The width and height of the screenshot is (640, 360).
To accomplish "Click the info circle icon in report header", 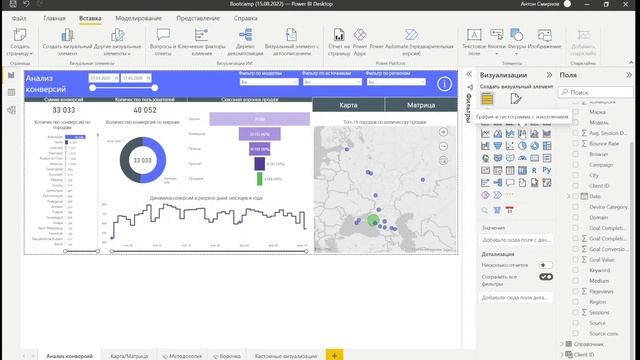I will click(444, 84).
